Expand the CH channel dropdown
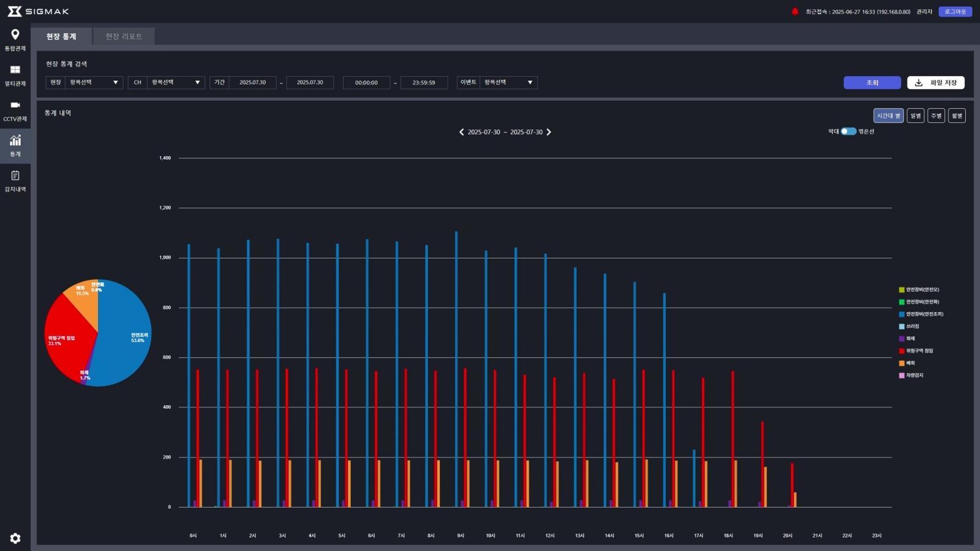Image resolution: width=980 pixels, height=551 pixels. tap(176, 83)
